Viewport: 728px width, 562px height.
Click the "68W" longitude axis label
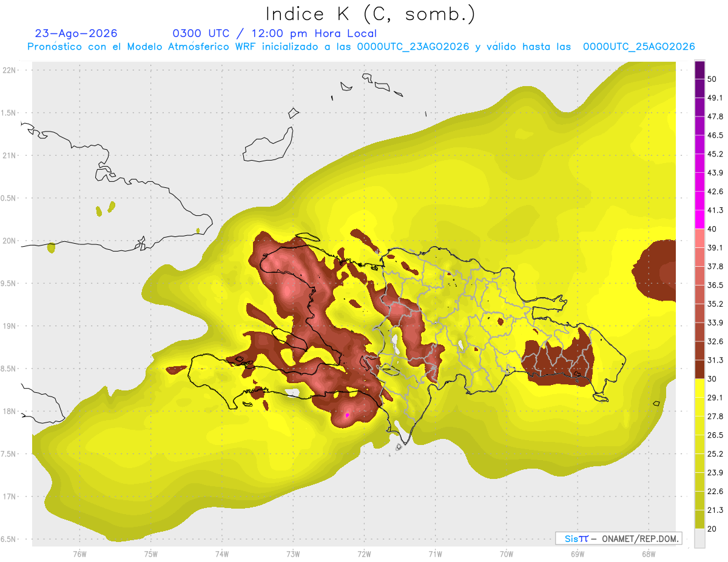tap(649, 554)
